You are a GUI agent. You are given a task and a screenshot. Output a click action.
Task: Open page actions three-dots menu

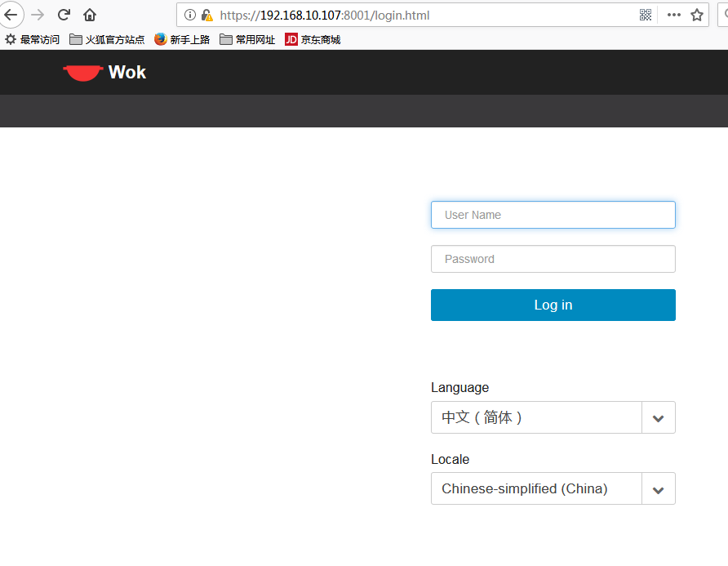point(673,15)
